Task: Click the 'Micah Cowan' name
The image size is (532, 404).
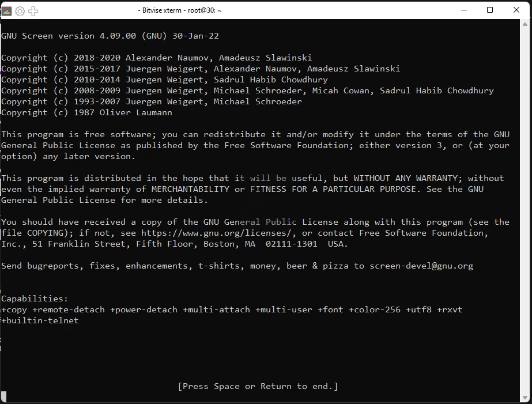Action: (x=340, y=90)
